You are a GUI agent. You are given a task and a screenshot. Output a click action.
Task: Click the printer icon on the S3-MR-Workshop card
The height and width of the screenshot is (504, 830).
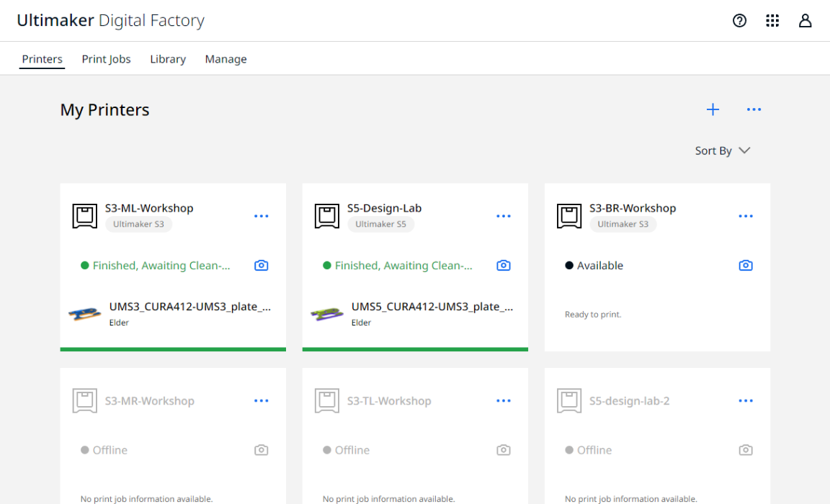tap(84, 400)
